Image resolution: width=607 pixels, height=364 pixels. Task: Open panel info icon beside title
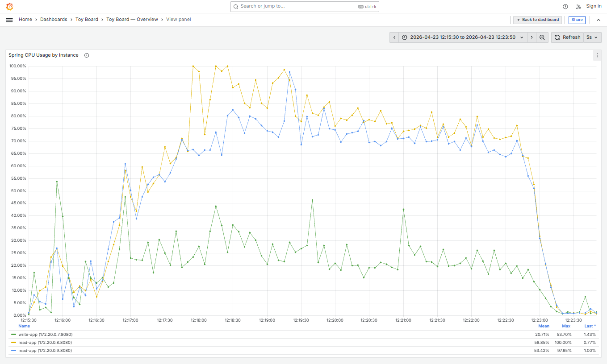pos(87,55)
